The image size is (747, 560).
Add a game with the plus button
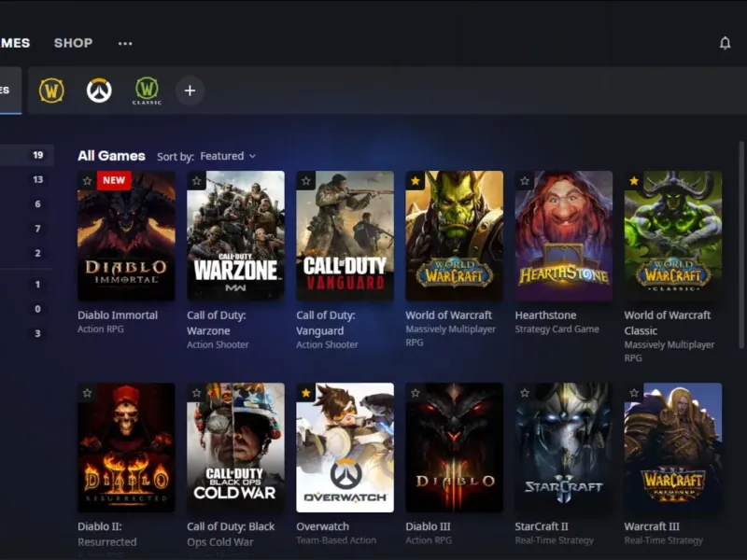pos(190,91)
